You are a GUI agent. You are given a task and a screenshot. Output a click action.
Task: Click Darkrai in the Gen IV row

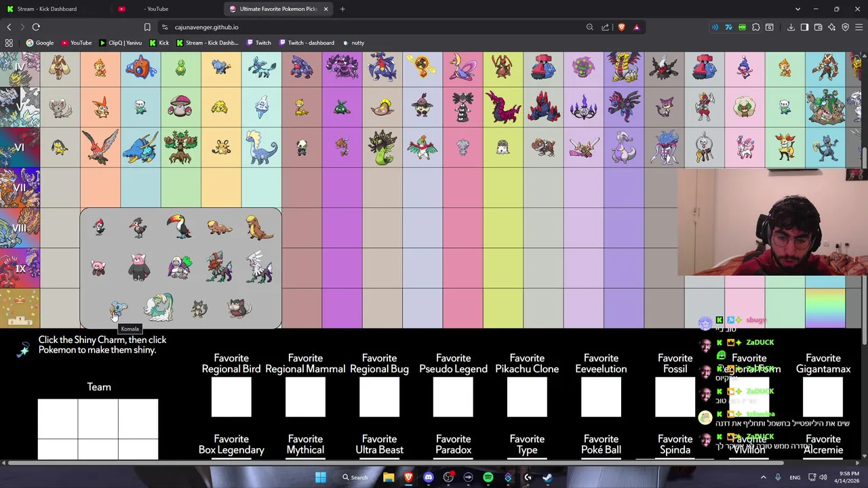(665, 66)
